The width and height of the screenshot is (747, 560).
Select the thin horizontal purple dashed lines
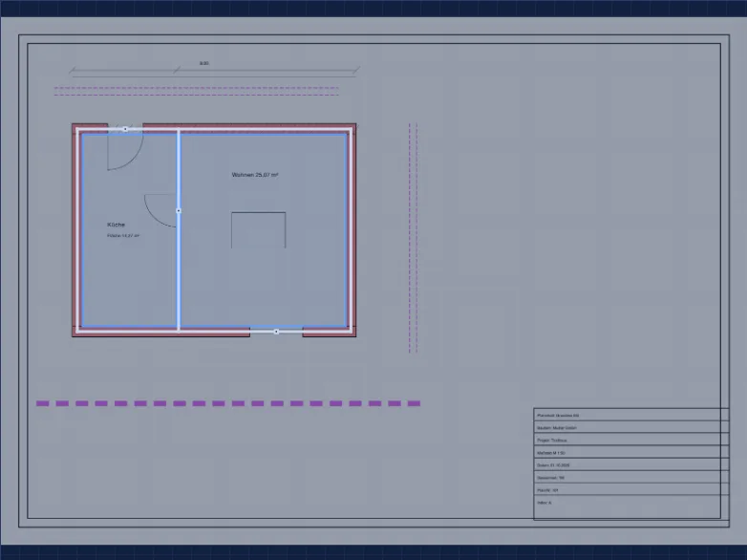pos(196,92)
